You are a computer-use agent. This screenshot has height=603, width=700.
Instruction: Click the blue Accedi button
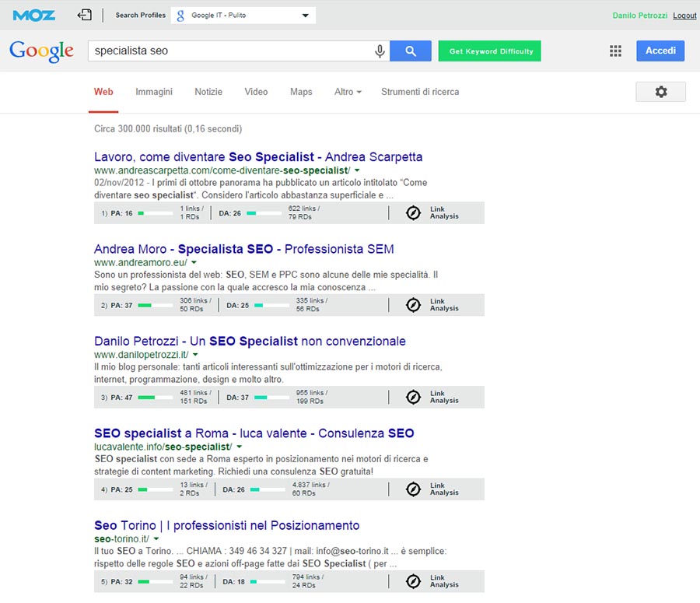pyautogui.click(x=660, y=51)
